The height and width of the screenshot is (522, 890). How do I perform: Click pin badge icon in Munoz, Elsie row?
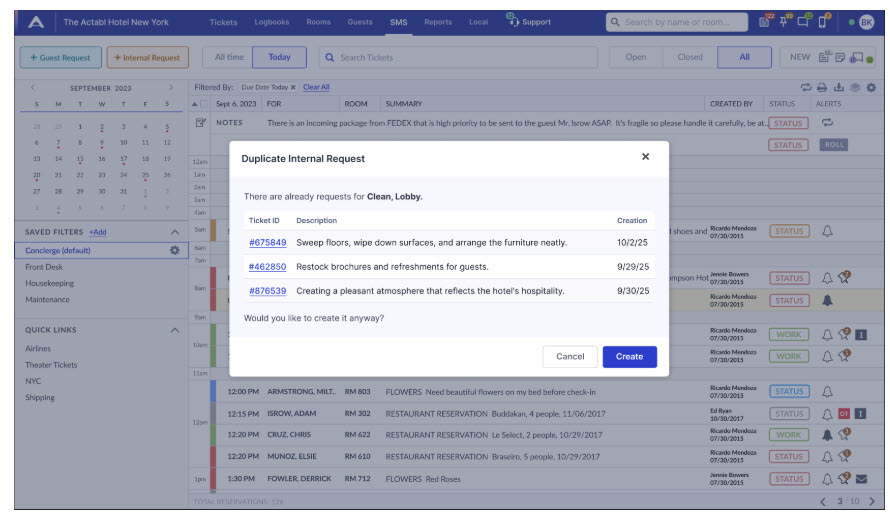pyautogui.click(x=845, y=456)
